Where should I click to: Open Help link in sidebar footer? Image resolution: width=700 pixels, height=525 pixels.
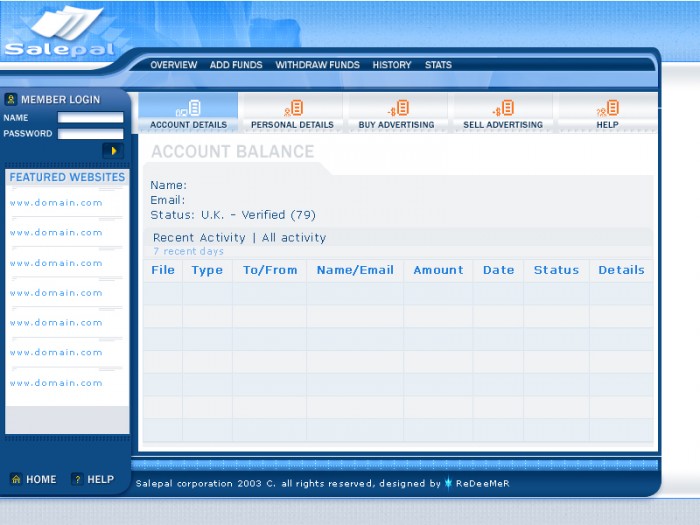coord(100,479)
